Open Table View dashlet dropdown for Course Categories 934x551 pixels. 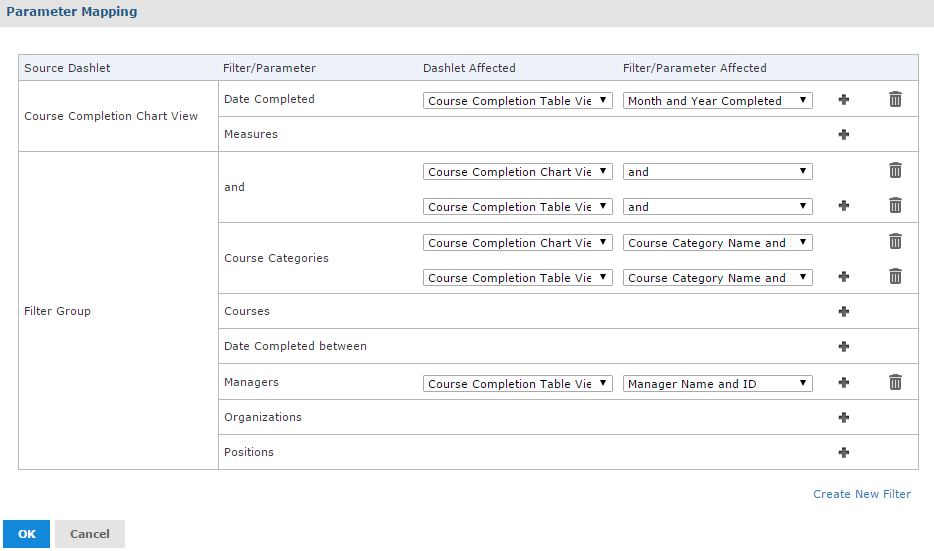518,278
